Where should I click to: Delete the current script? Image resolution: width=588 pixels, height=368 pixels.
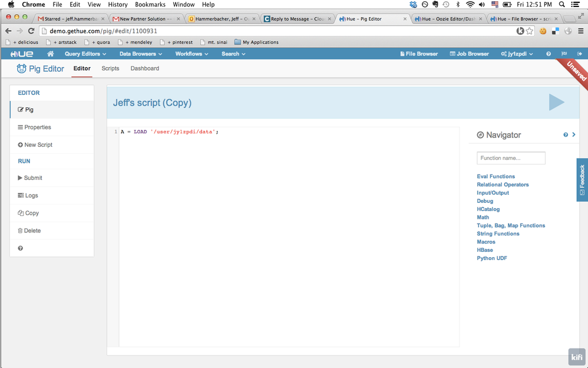coord(52,231)
